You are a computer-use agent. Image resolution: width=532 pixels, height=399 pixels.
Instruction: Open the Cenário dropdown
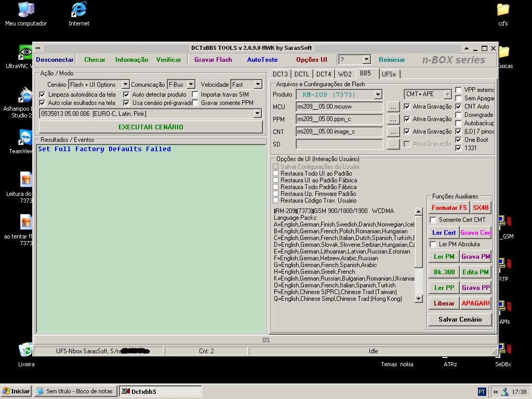click(x=125, y=84)
